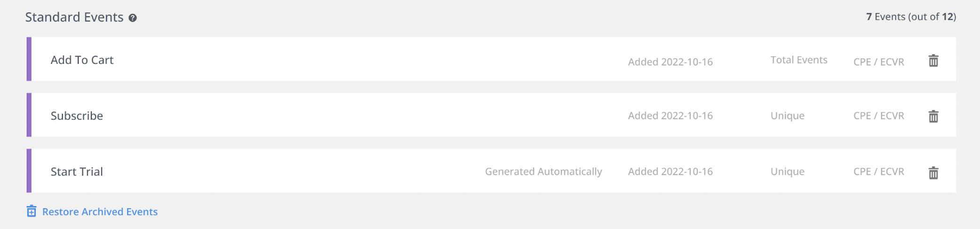Delete the Add To Cart event
This screenshot has width=980, height=229.
point(933,61)
